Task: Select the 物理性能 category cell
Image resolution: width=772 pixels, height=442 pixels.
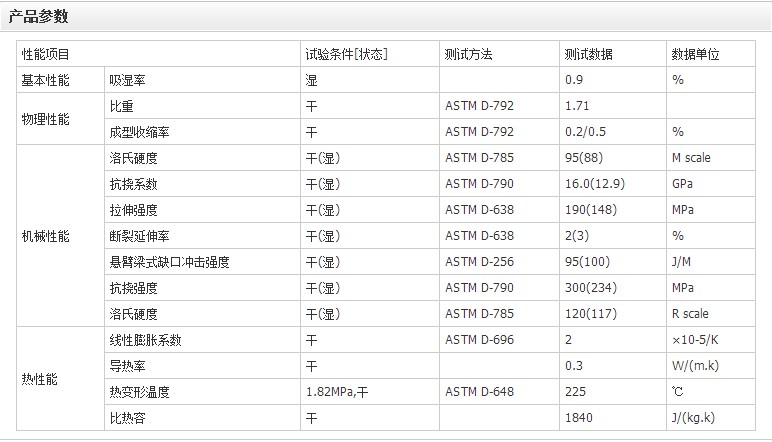Action: tap(46, 119)
